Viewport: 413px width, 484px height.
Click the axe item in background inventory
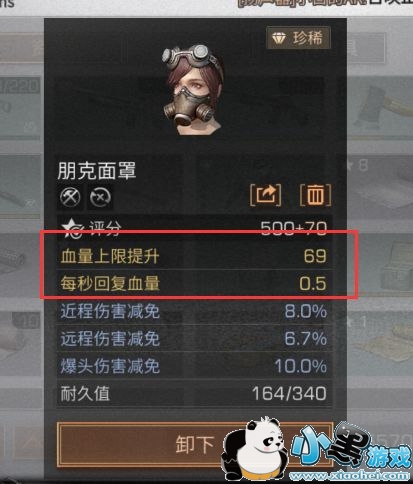(x=382, y=107)
